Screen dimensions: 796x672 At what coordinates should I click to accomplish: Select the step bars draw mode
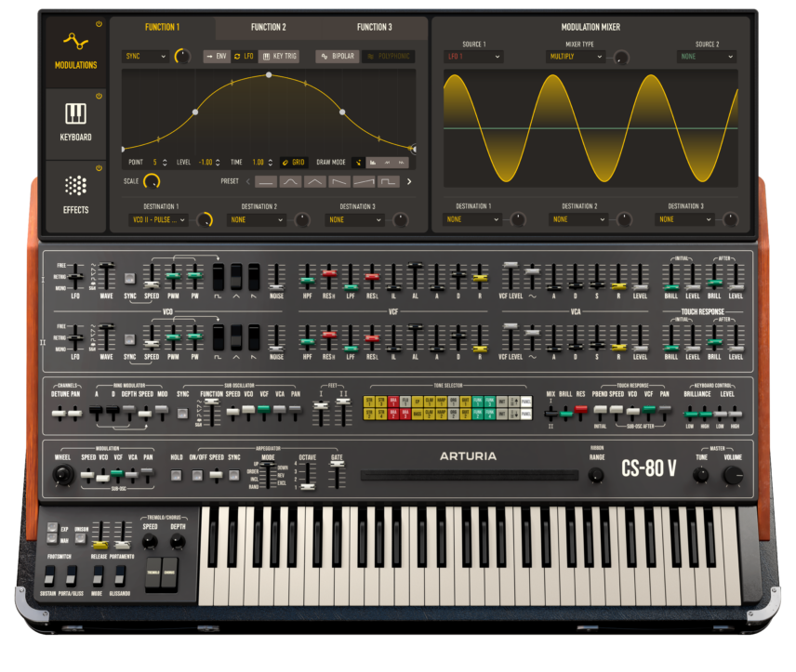coord(373,163)
